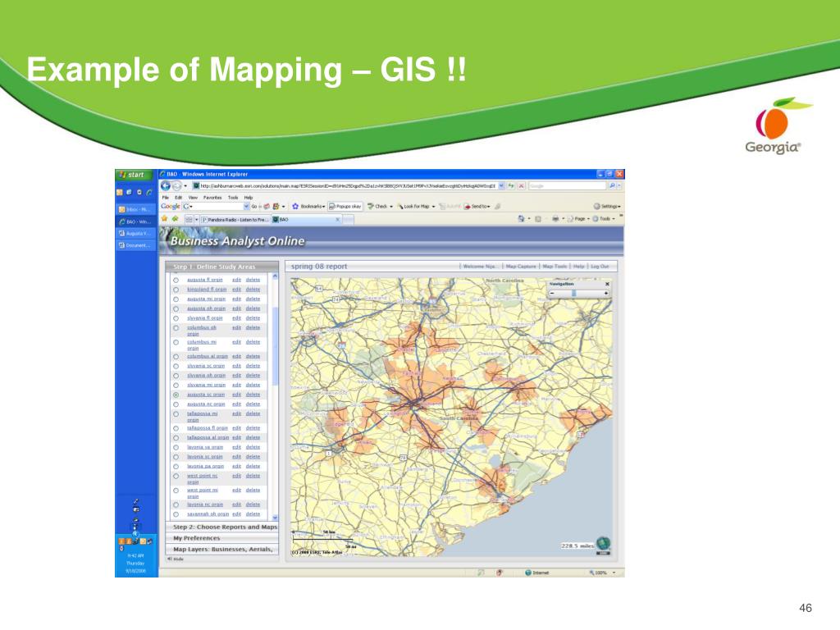Viewport: 840px width, 630px height.
Task: Select the augusta mi orgin radio button
Action: [176, 299]
